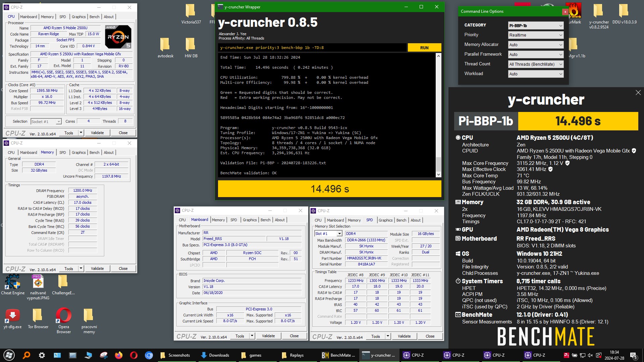Launch Opera Browser desktop shortcut
This screenshot has width=644, height=362.
(x=64, y=321)
